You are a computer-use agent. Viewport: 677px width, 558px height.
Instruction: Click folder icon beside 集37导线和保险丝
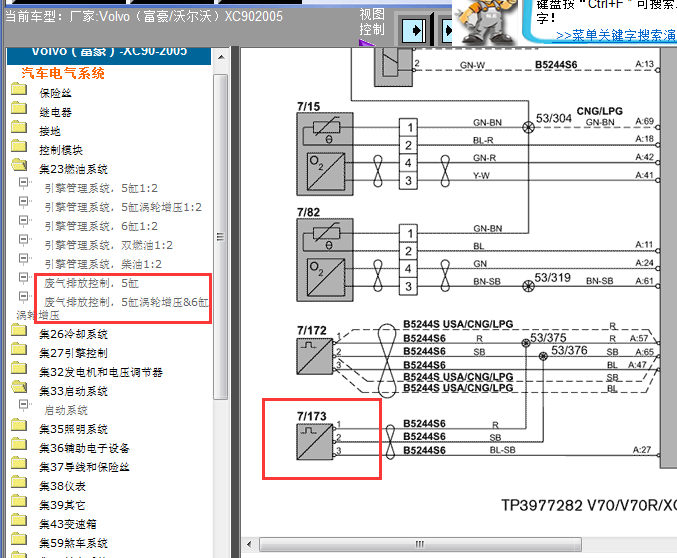pos(19,463)
